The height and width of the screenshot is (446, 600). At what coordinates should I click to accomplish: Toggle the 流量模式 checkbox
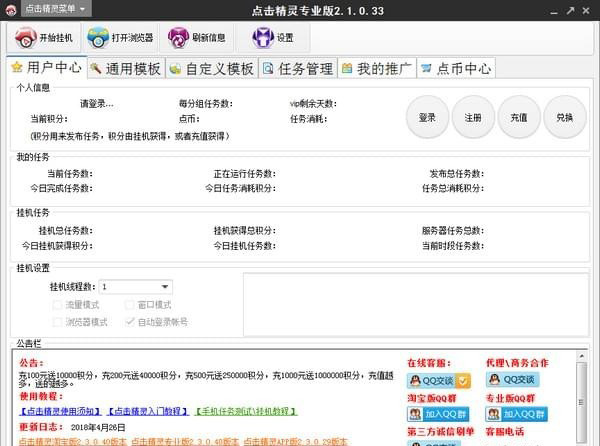click(57, 305)
